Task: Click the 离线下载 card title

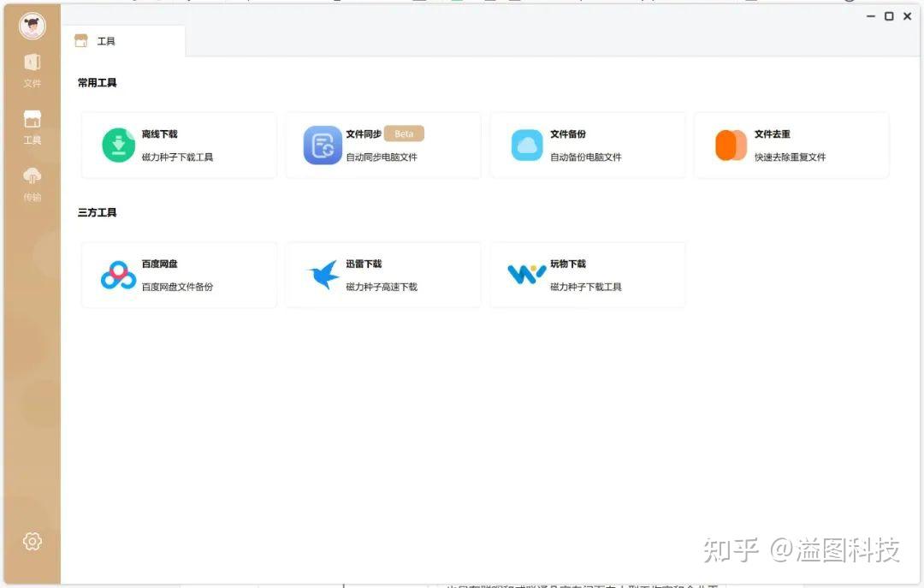Action: (164, 134)
